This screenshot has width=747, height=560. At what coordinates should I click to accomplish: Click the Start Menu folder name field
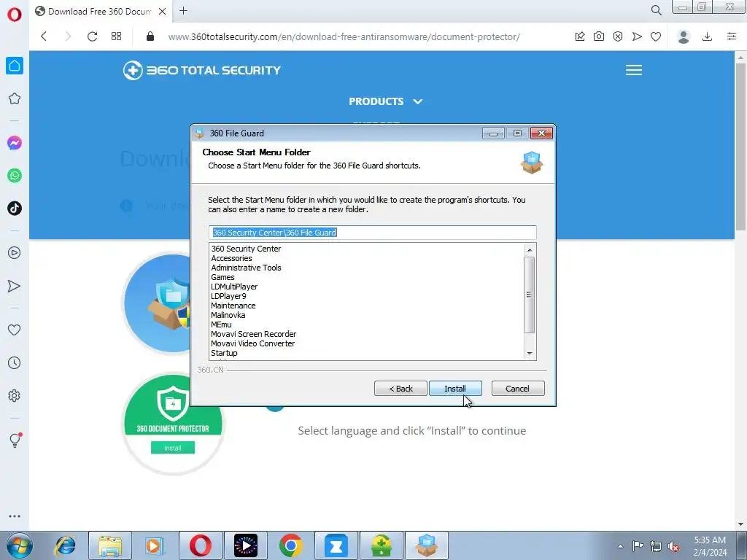(373, 233)
